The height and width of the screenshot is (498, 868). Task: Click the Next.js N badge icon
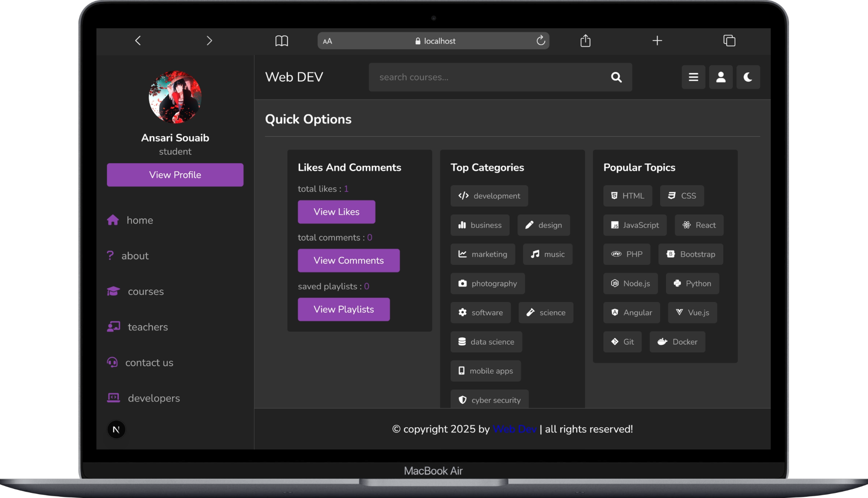coord(116,429)
